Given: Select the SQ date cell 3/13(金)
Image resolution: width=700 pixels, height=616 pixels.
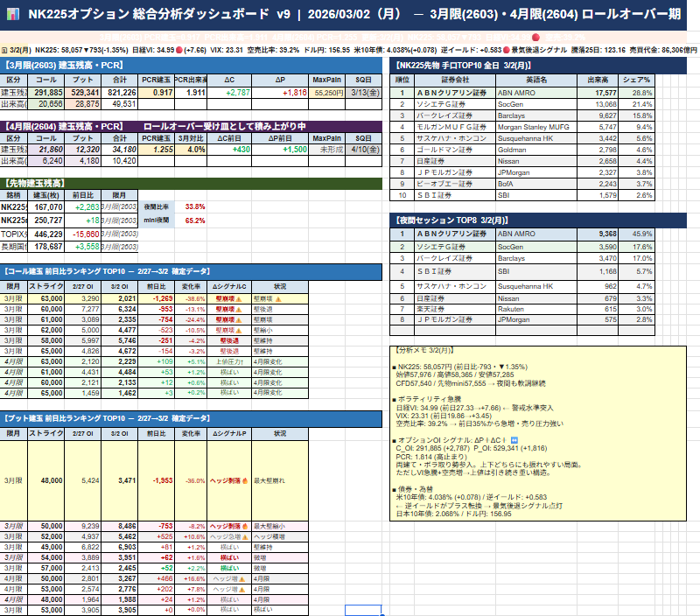Looking at the screenshot, I should click(x=364, y=93).
